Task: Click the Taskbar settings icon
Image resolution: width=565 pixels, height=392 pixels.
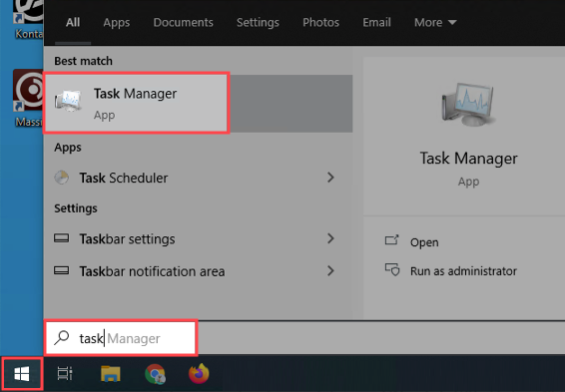Action: [x=62, y=238]
